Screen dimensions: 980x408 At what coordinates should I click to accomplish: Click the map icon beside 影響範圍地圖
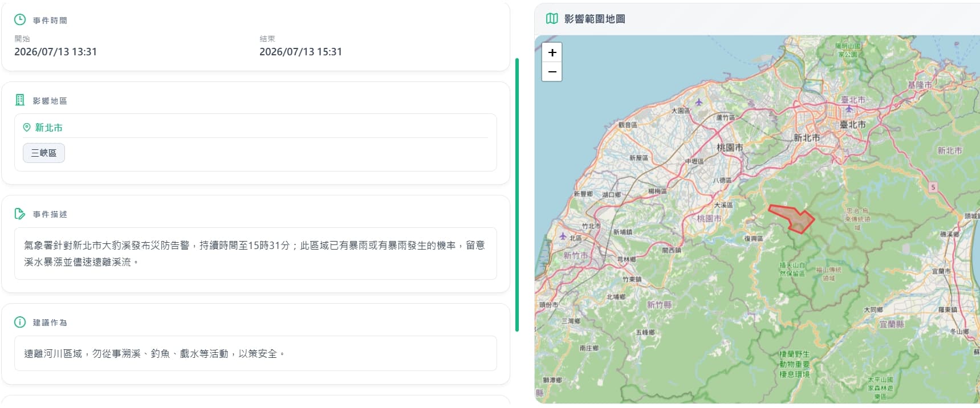pos(552,18)
